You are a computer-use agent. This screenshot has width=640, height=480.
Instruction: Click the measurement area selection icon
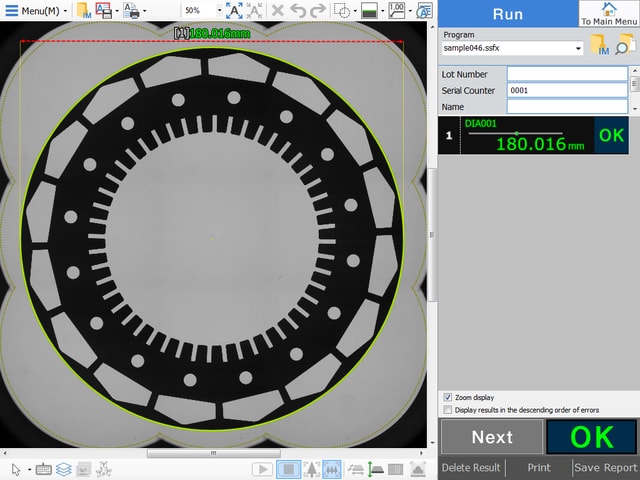point(342,11)
